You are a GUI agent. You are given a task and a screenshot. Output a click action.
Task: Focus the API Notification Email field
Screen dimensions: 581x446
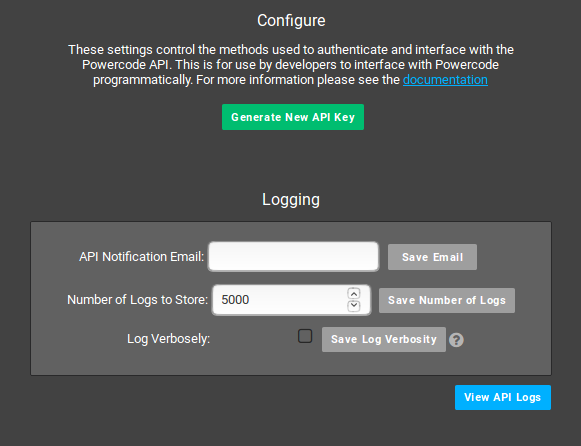pyautogui.click(x=293, y=257)
